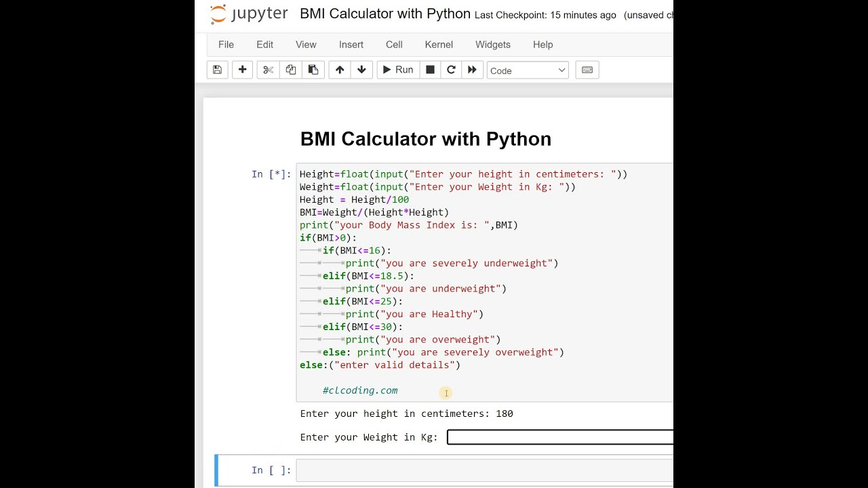This screenshot has height=488, width=868.
Task: Click the else: print severely overweight line
Action: coord(443,352)
